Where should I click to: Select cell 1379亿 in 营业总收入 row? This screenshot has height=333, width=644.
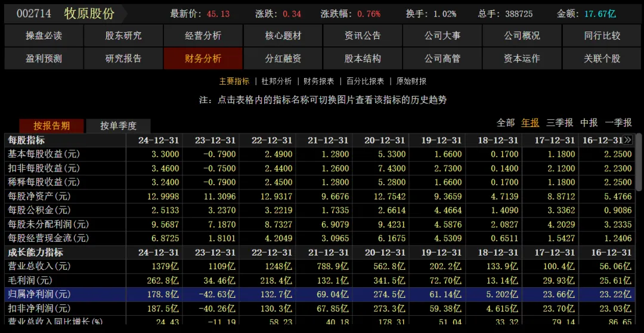pyautogui.click(x=165, y=266)
